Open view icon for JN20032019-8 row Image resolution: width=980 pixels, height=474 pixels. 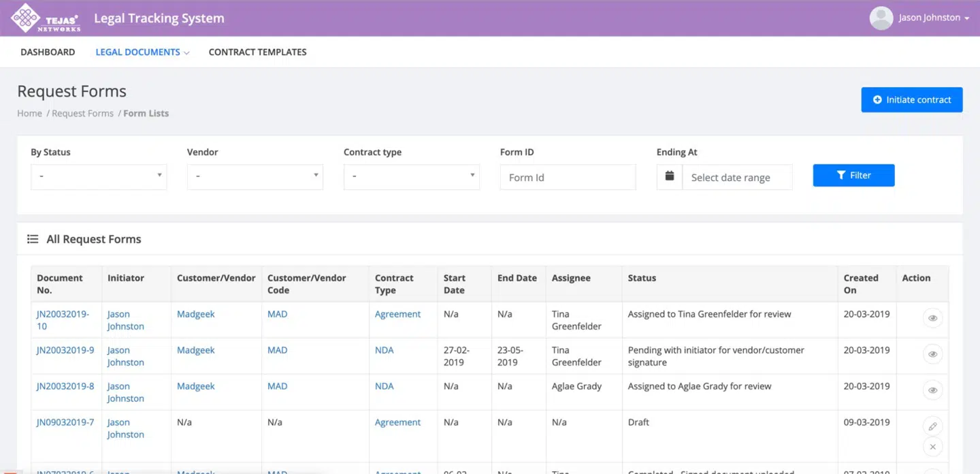[932, 390]
